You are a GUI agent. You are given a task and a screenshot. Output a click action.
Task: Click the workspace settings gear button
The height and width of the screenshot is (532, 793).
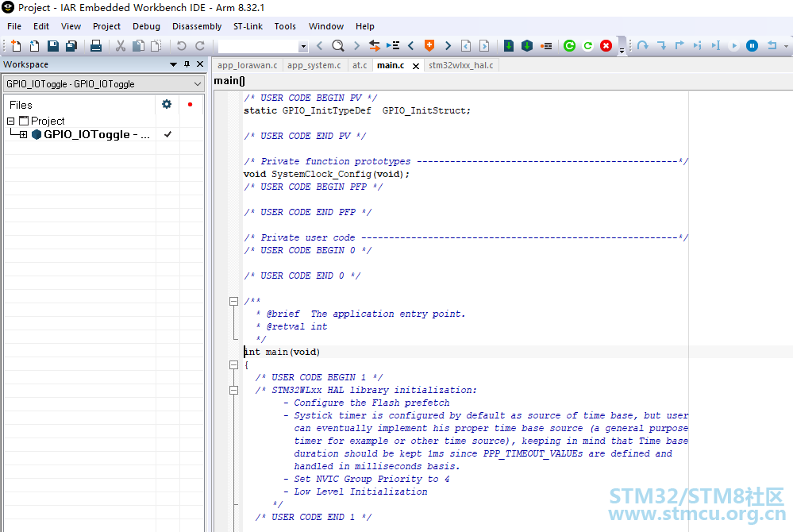point(167,104)
